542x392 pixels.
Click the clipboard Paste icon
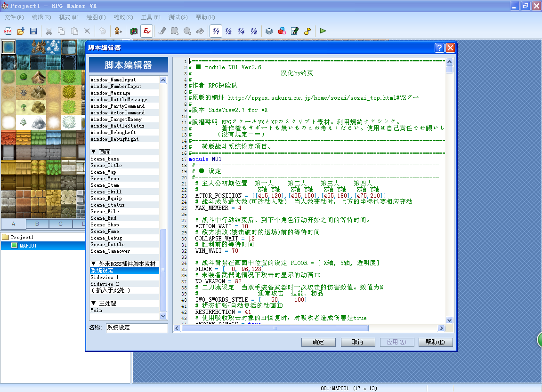[74, 31]
